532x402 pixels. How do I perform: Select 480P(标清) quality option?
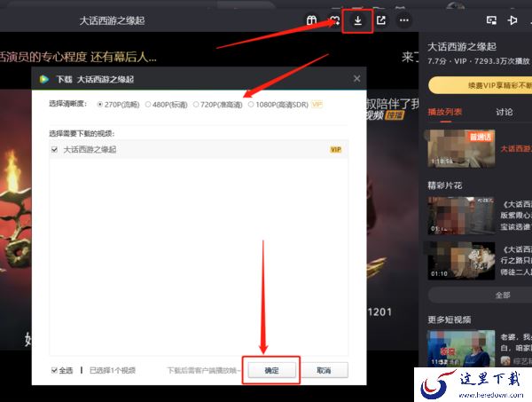click(167, 105)
